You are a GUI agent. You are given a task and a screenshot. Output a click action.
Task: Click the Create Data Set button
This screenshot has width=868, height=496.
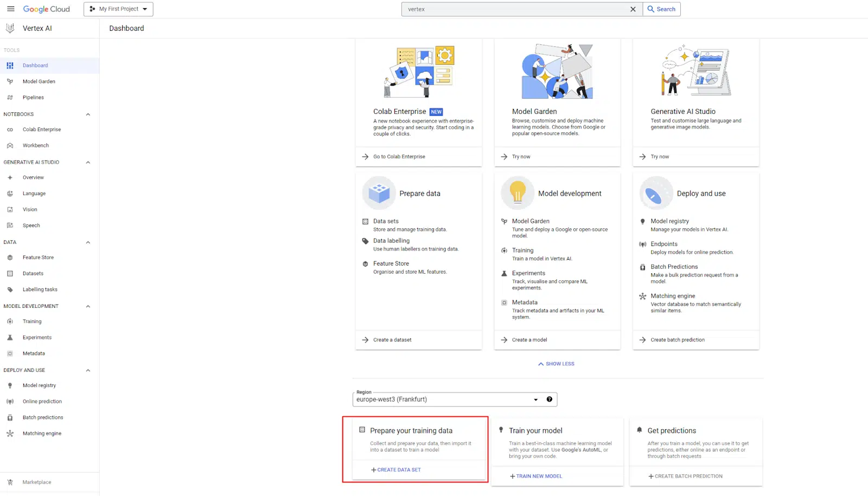pyautogui.click(x=396, y=470)
